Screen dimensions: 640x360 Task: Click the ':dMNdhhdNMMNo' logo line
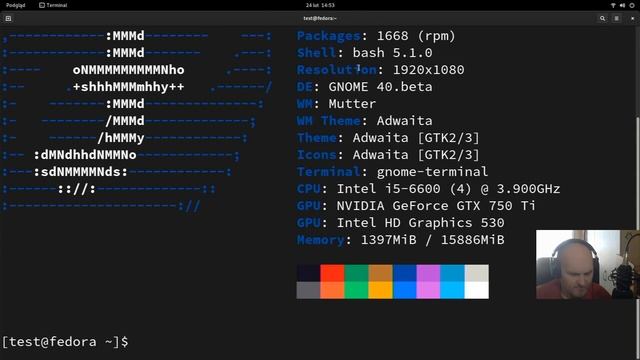point(85,155)
